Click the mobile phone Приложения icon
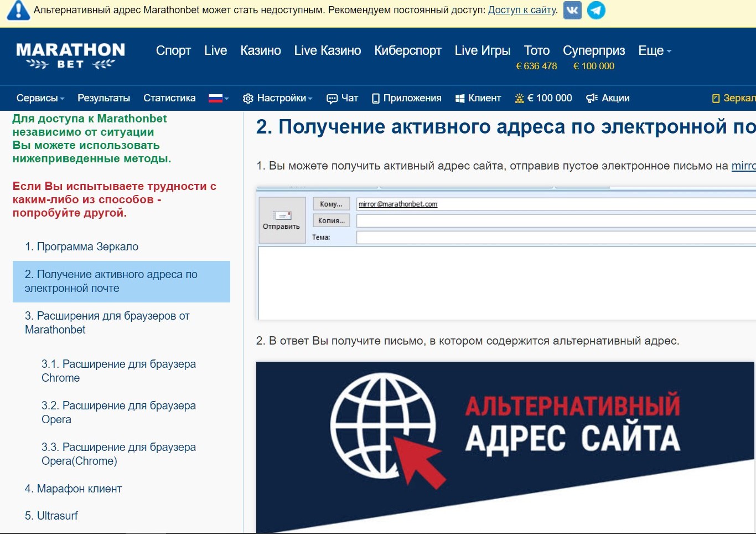 tap(376, 99)
